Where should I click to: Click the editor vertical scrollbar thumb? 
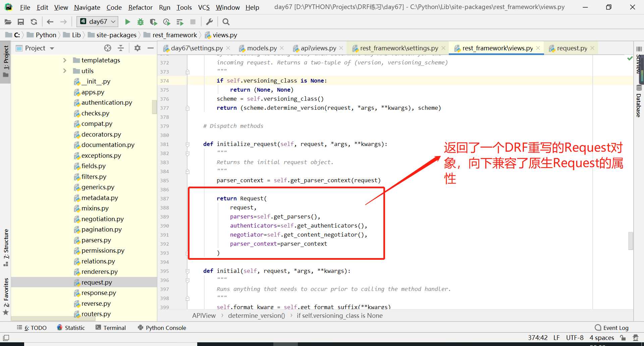click(631, 241)
